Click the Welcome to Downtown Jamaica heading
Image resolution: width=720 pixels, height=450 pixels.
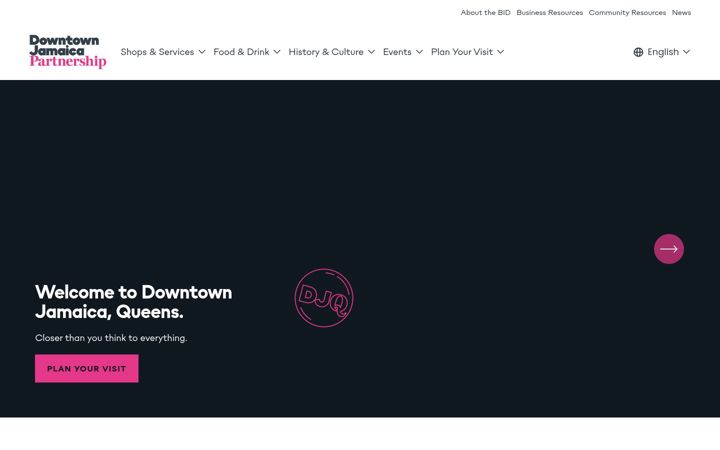[134, 302]
